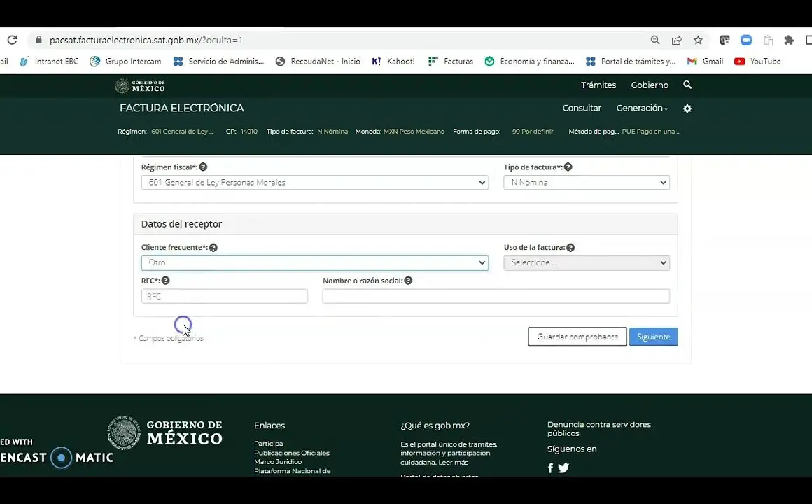Open the settings gear icon

687,108
